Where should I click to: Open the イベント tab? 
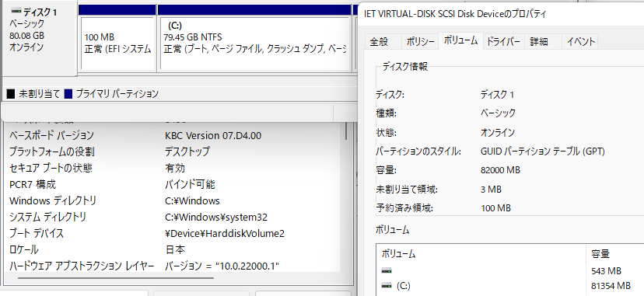pos(579,41)
